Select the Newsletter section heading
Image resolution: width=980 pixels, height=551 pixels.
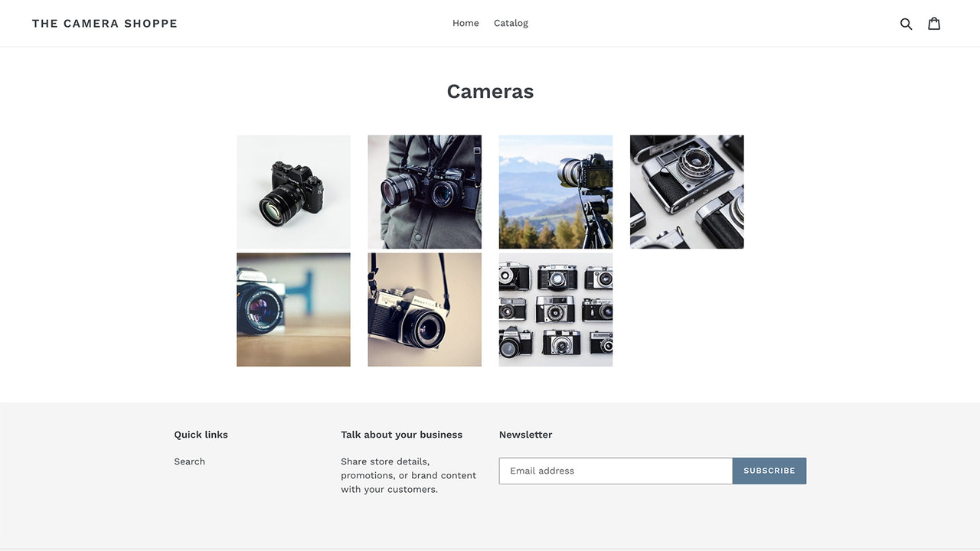point(525,434)
